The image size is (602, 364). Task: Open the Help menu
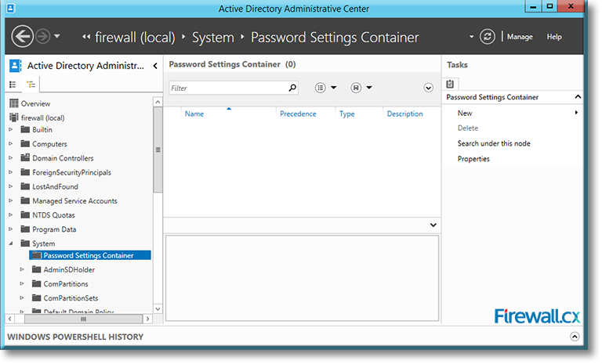[554, 37]
